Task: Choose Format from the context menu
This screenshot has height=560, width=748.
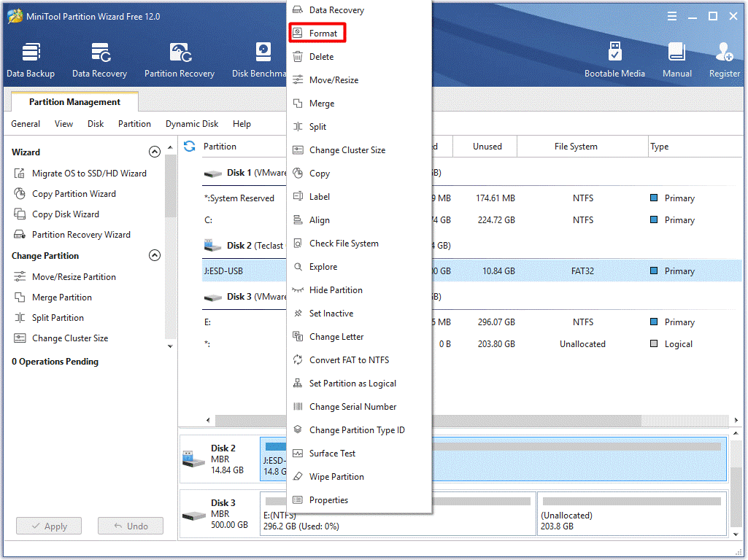Action: tap(317, 34)
